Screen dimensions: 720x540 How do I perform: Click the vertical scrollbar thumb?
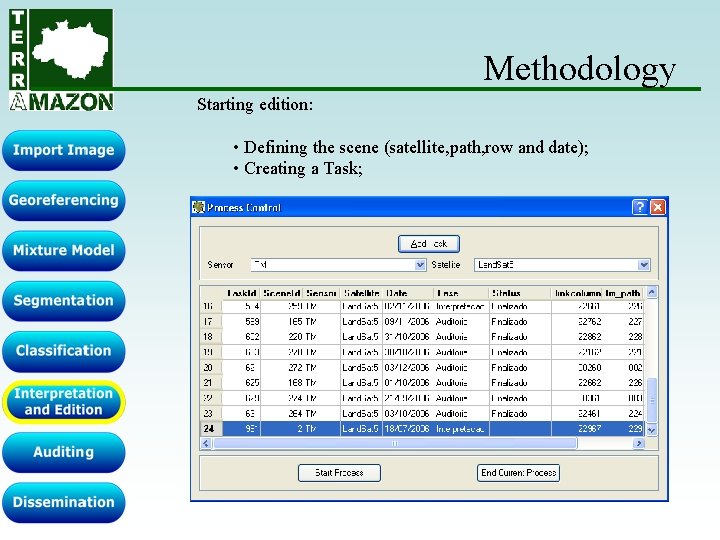pyautogui.click(x=652, y=400)
